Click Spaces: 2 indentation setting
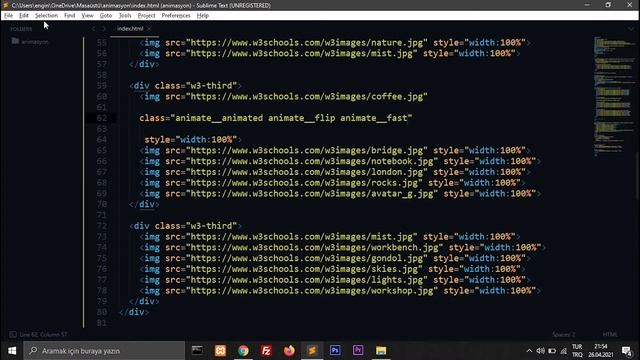The height and width of the screenshot is (360, 640). coord(564,334)
